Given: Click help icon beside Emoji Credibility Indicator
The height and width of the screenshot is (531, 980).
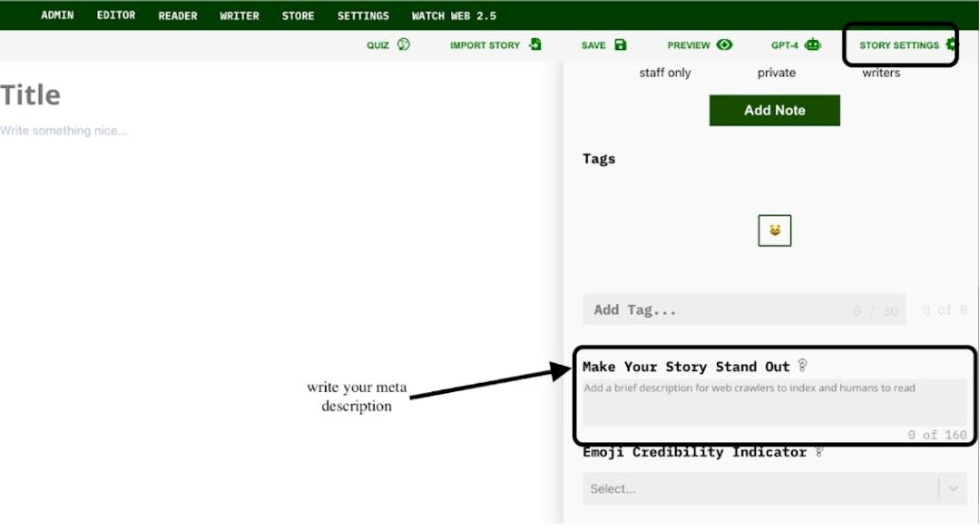Looking at the screenshot, I should [x=819, y=452].
